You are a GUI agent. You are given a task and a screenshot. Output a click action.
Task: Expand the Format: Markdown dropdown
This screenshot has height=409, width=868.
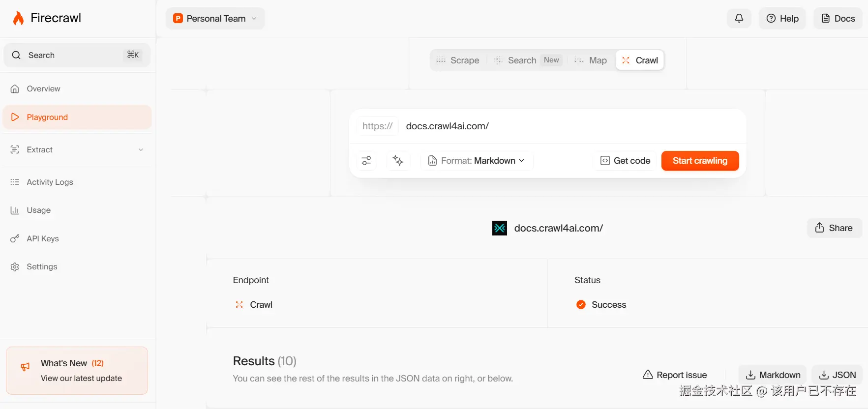tap(477, 161)
